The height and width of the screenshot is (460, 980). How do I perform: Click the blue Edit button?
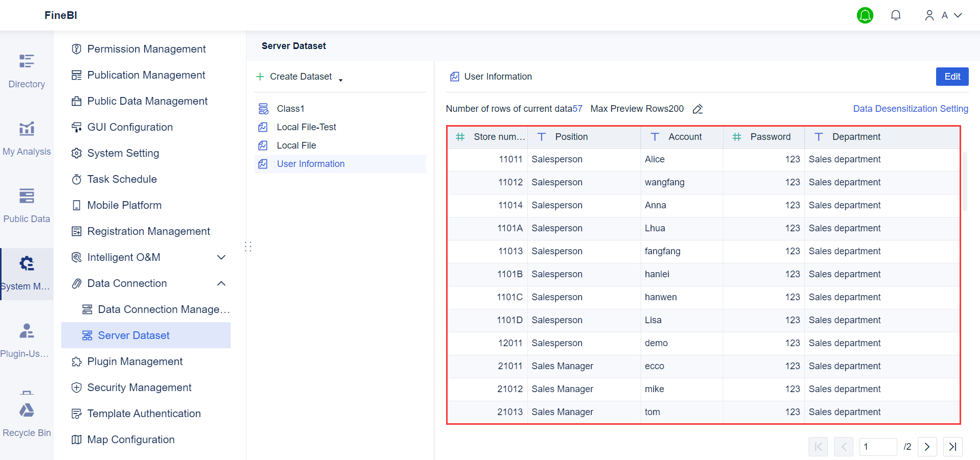pyautogui.click(x=952, y=77)
